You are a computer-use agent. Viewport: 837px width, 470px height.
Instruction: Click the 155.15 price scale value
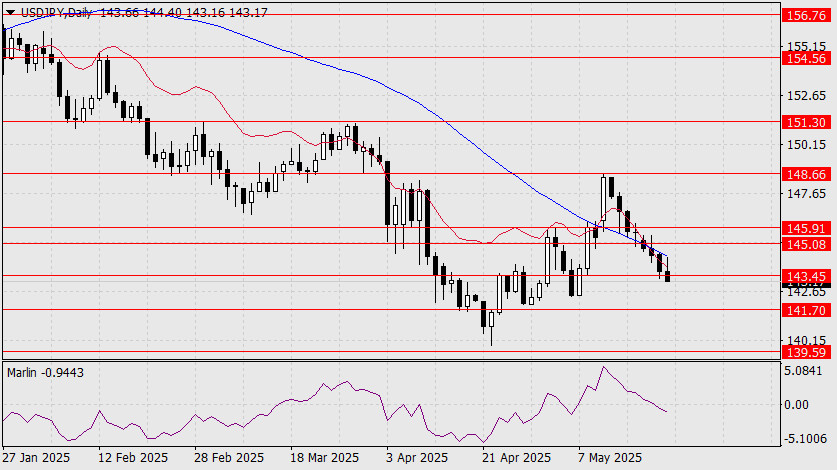(807, 46)
